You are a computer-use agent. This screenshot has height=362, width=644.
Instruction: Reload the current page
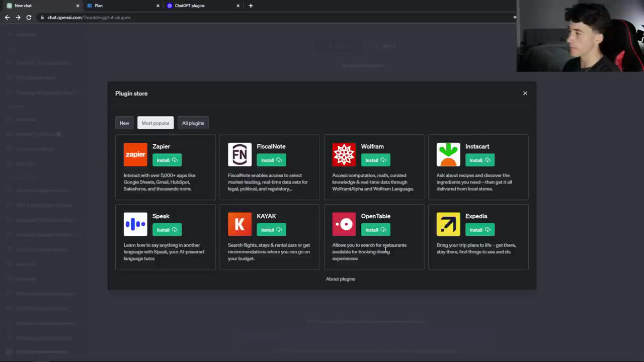pyautogui.click(x=29, y=17)
